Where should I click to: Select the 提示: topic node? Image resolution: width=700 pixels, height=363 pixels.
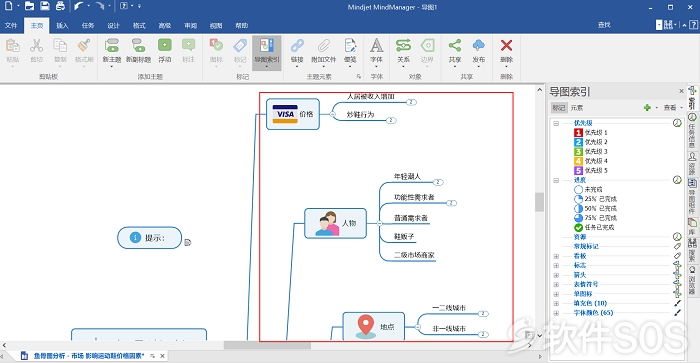point(150,238)
